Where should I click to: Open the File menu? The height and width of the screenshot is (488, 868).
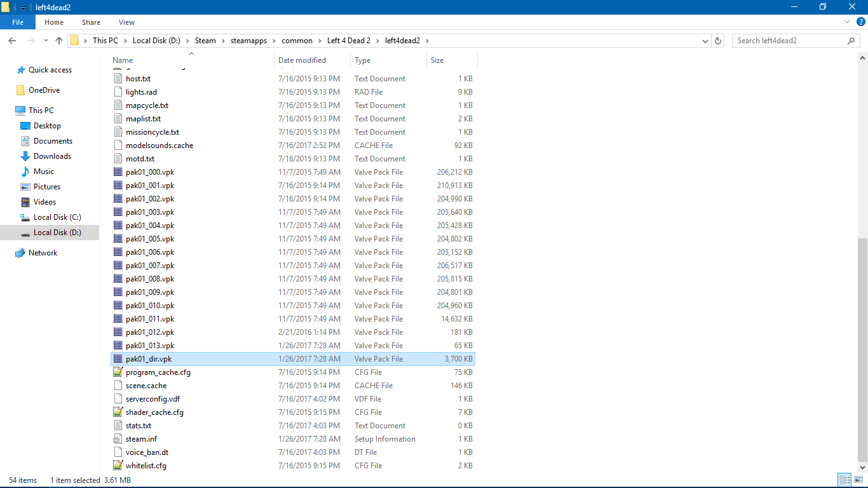[x=18, y=22]
